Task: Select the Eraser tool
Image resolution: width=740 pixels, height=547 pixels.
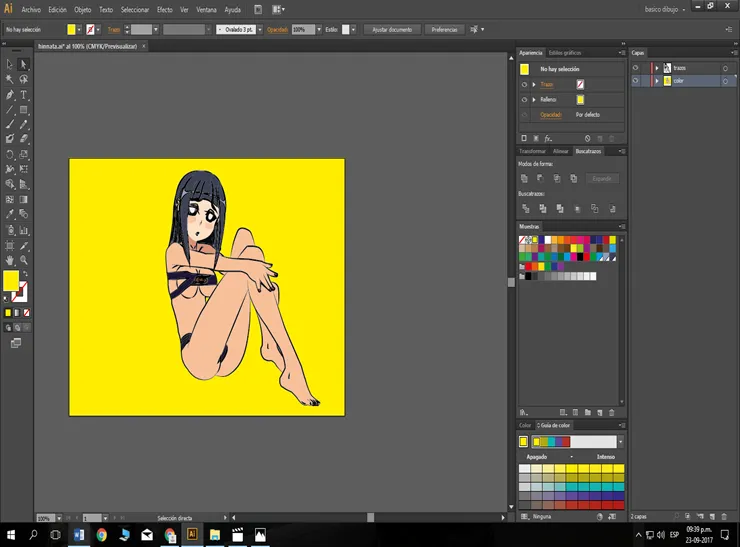Action: [23, 139]
